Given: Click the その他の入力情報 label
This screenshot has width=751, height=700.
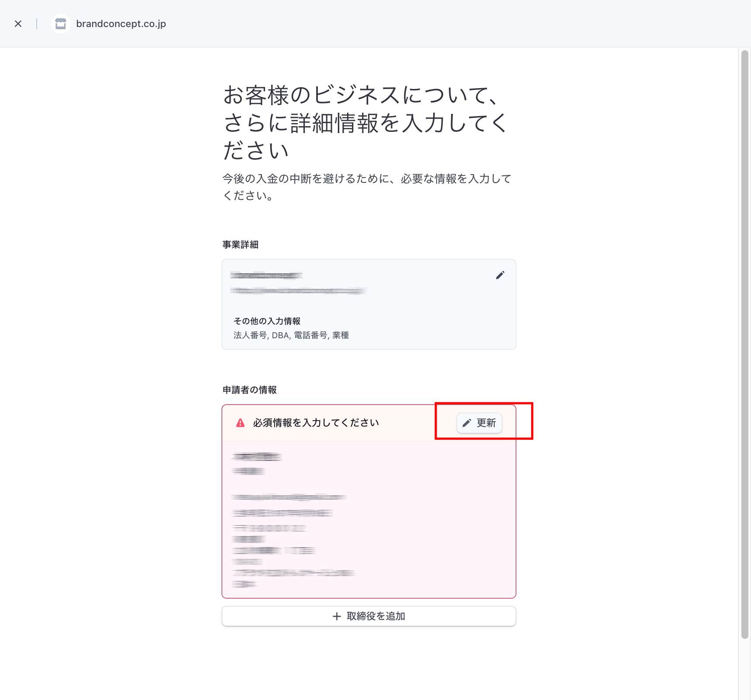Looking at the screenshot, I should coord(267,321).
